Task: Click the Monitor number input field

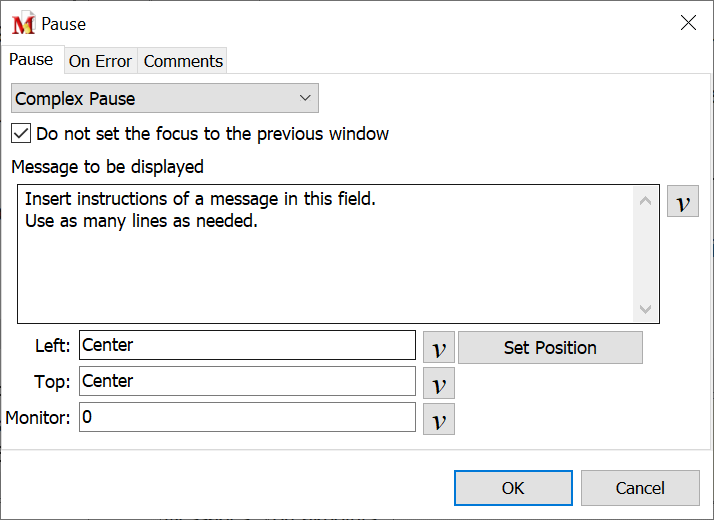Action: (x=246, y=417)
